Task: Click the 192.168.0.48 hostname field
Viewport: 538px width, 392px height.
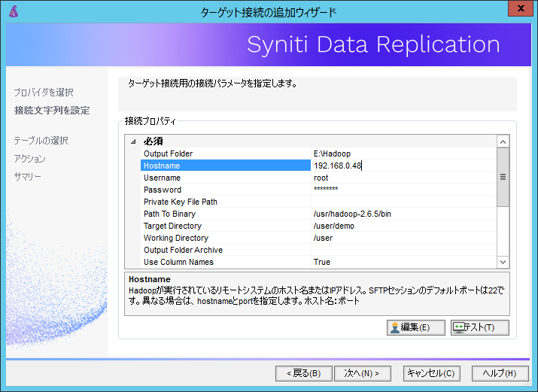Action: pyautogui.click(x=403, y=166)
